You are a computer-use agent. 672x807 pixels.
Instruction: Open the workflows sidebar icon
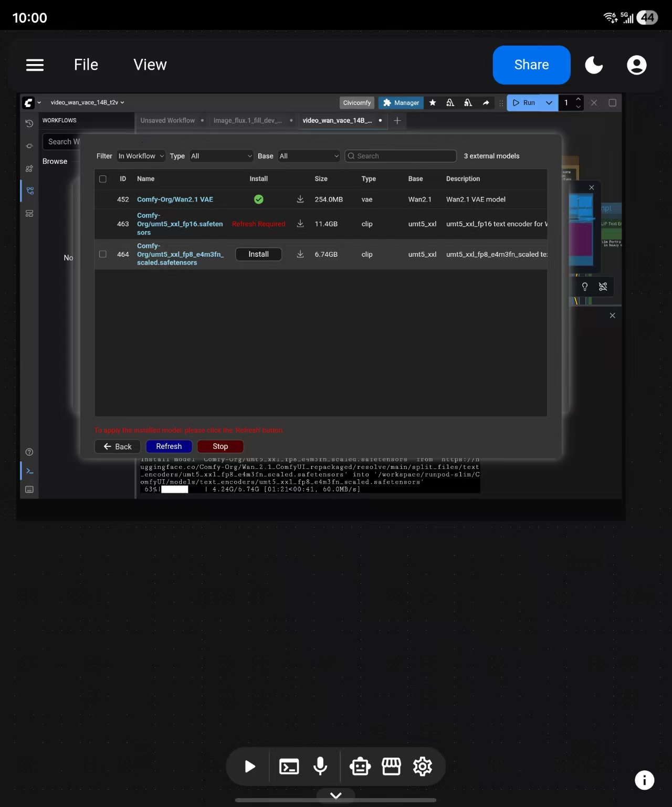point(29,191)
